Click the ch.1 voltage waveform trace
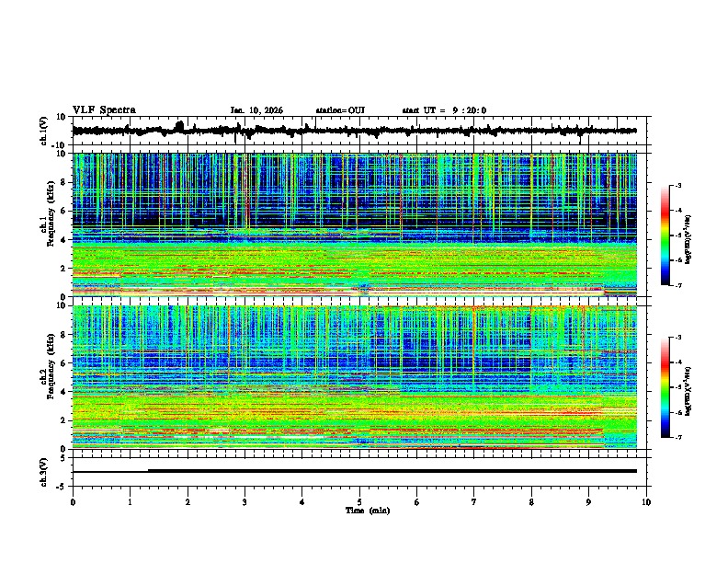Screen dimensions: 728x563 pos(354,131)
